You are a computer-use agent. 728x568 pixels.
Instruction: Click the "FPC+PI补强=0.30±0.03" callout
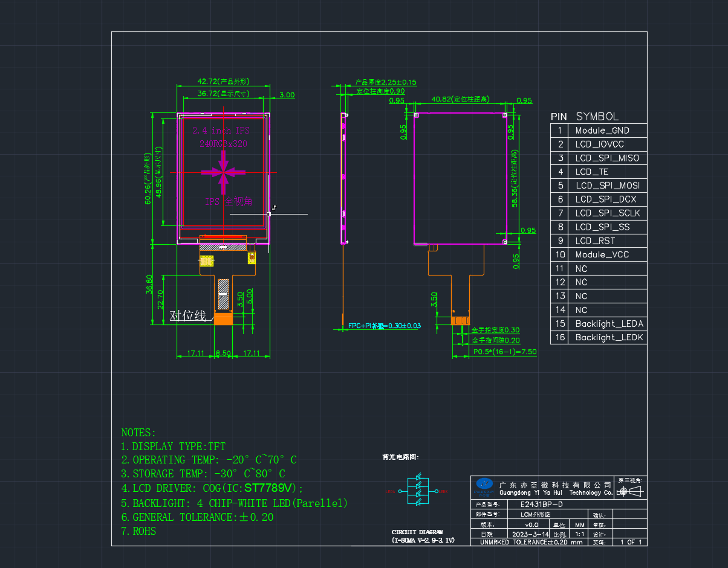point(385,326)
